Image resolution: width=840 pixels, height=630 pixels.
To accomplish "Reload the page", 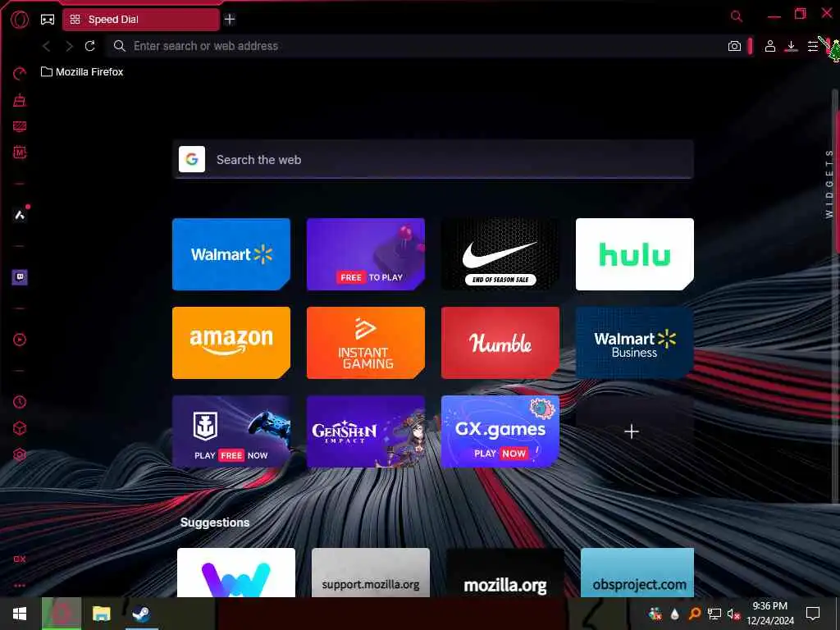I will [90, 46].
